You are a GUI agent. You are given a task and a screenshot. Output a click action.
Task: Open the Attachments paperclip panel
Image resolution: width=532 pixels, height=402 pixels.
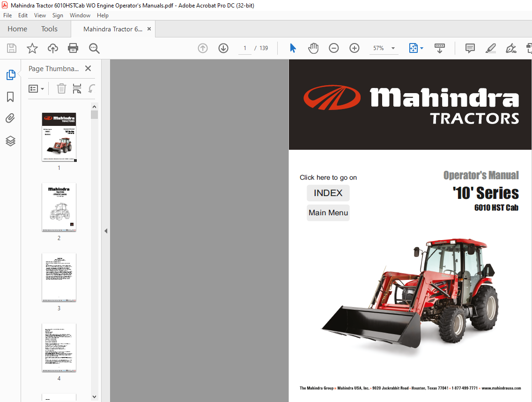[10, 118]
